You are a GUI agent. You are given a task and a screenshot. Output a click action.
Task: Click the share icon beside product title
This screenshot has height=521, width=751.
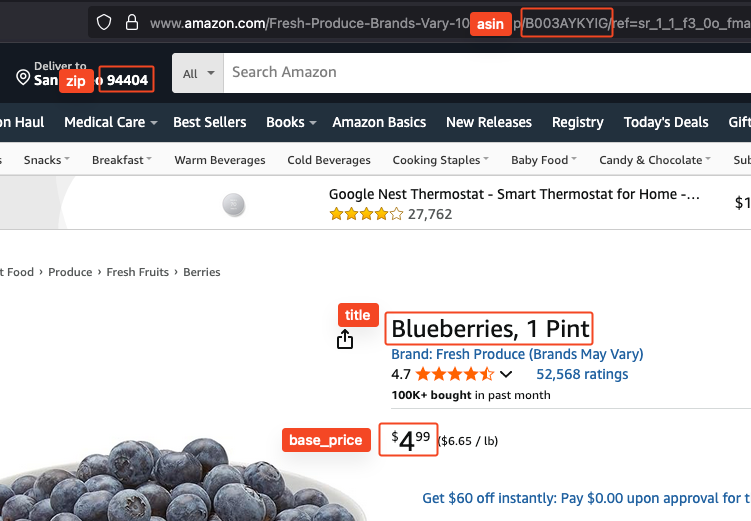coord(345,340)
